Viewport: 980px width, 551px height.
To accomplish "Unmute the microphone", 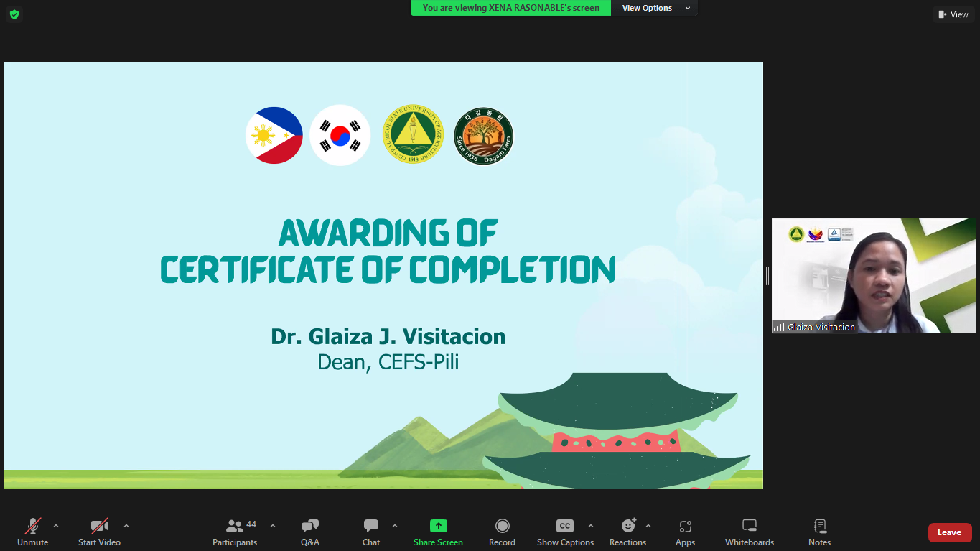I will tap(33, 532).
